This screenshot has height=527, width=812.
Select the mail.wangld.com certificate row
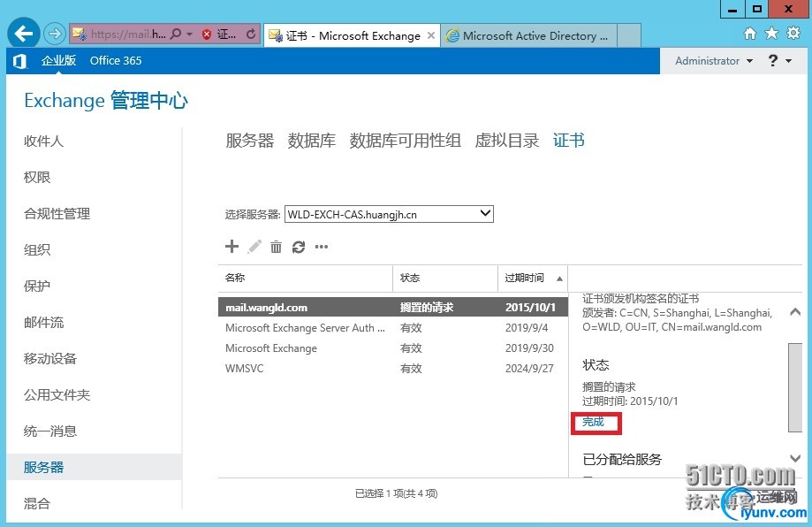(393, 308)
